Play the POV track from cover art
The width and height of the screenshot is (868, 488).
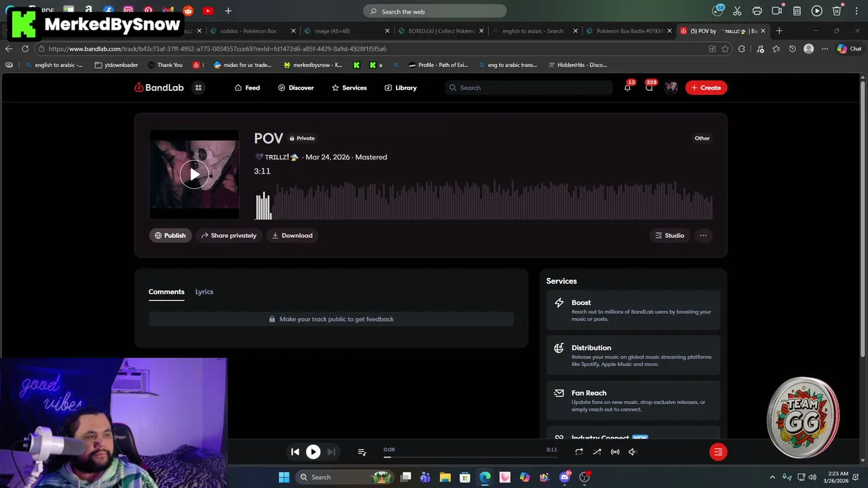195,174
